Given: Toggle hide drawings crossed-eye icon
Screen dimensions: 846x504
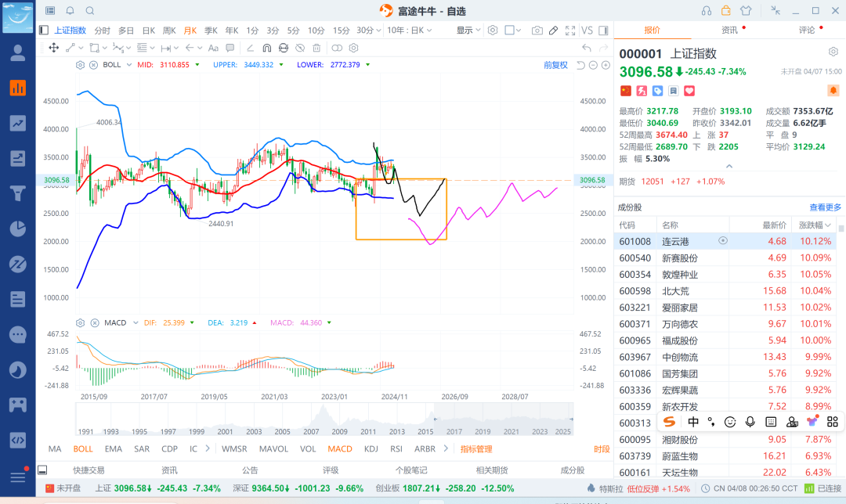Looking at the screenshot, I should pyautogui.click(x=300, y=48).
